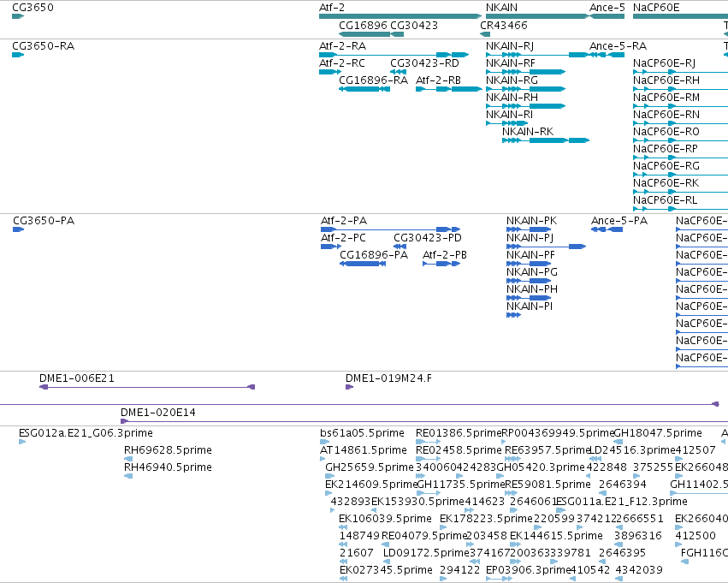
Task: Select the NKAIN gene label
Action: point(501,8)
